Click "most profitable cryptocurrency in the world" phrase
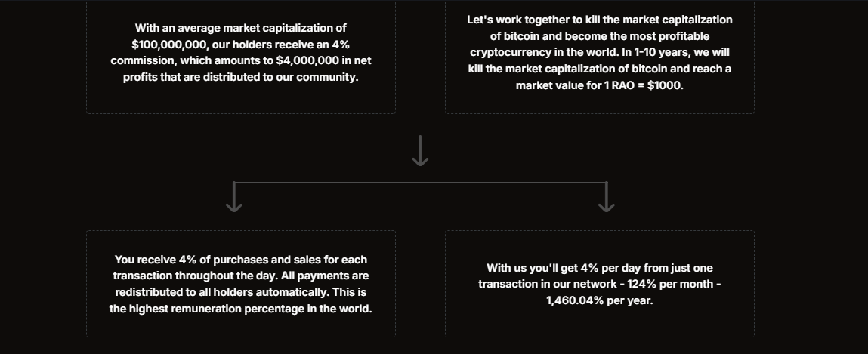 (599, 45)
